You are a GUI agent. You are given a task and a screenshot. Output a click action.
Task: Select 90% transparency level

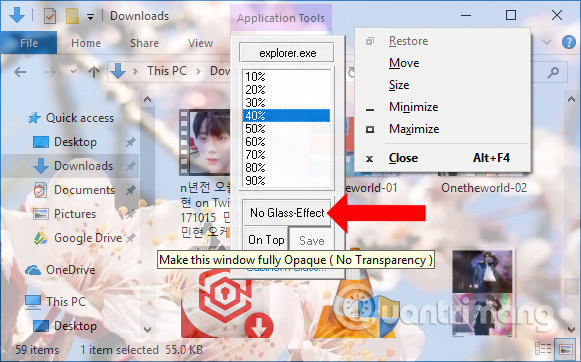(x=286, y=180)
